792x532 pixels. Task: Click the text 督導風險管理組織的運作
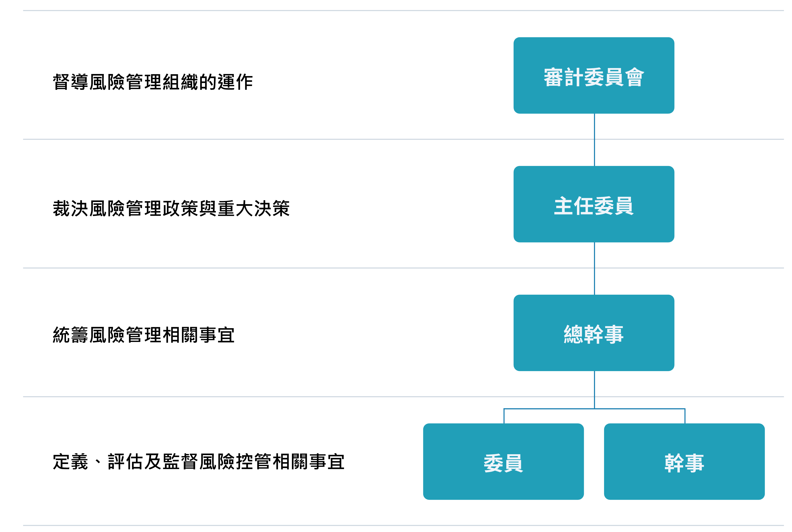153,82
